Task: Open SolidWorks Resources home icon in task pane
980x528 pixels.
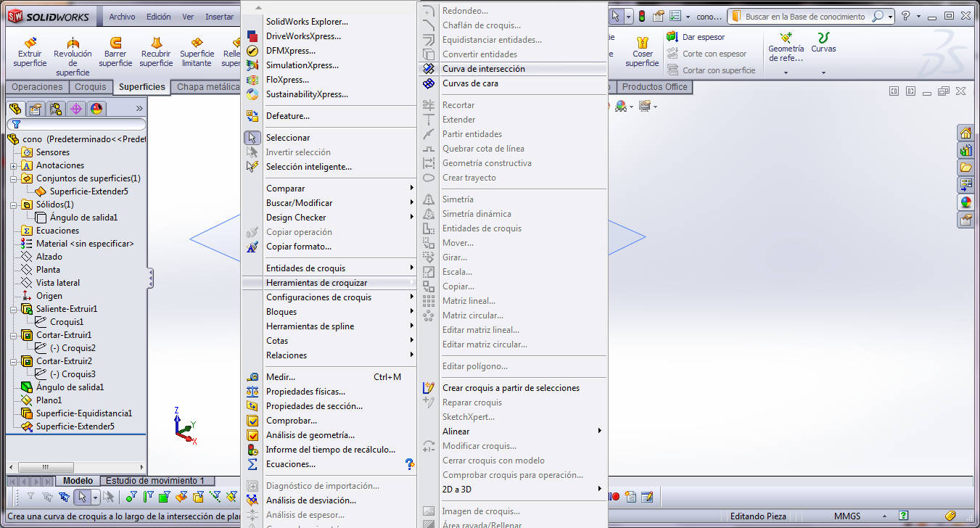Action: coord(965,133)
